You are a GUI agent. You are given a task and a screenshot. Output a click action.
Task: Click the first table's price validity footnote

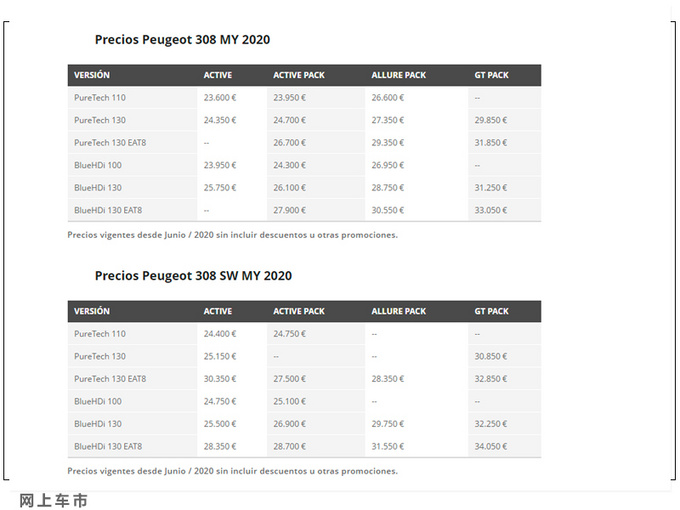(232, 235)
